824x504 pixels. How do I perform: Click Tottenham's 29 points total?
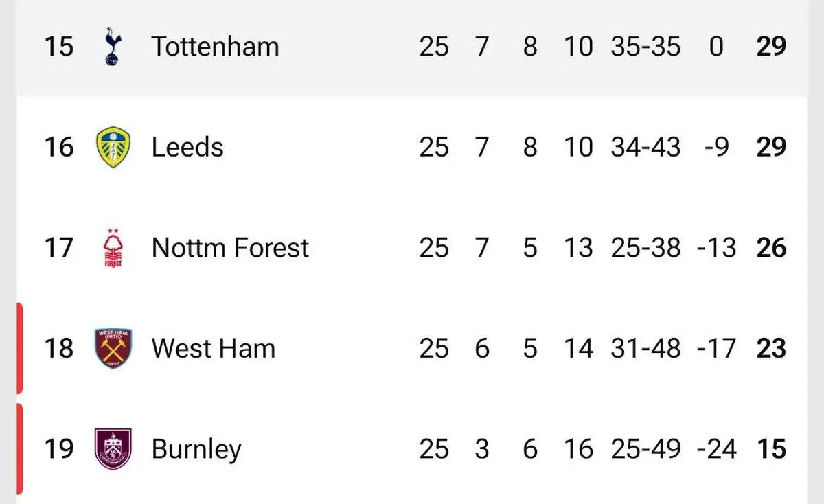[770, 47]
